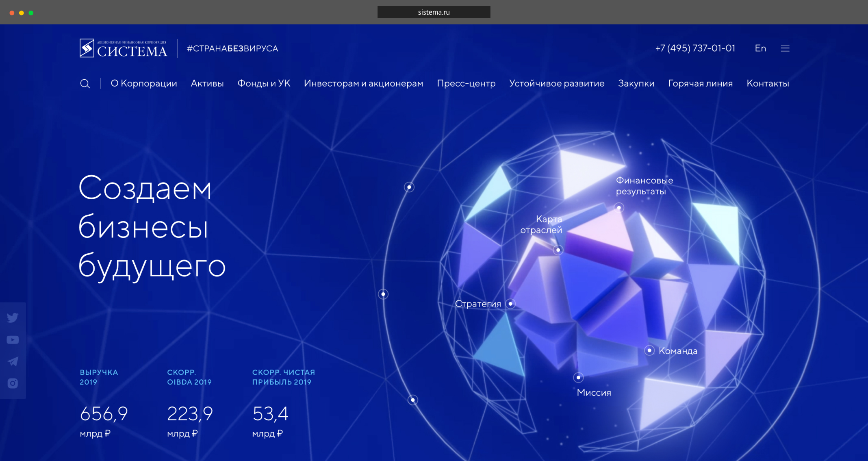Select the Команда hotspot dot
Screen dimensions: 868x461
click(649, 350)
